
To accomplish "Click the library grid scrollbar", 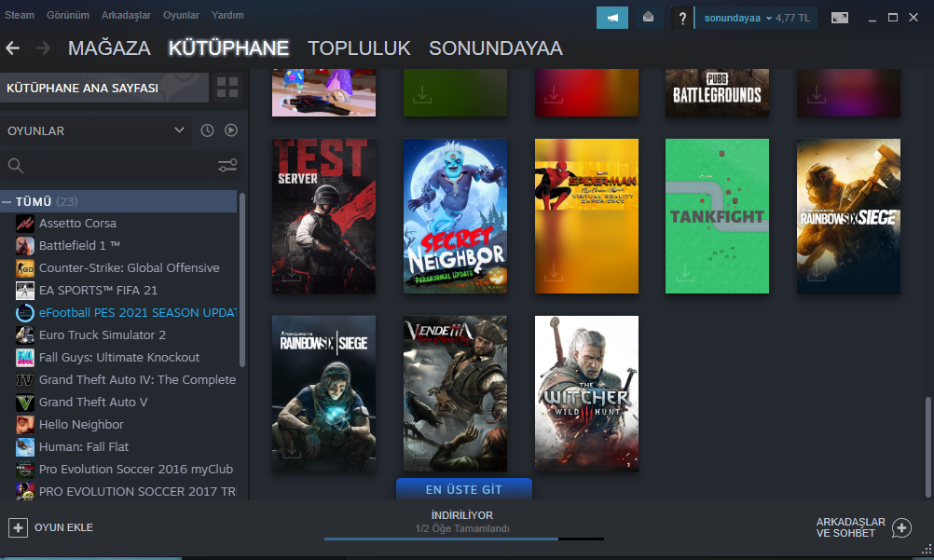I will pos(928,446).
